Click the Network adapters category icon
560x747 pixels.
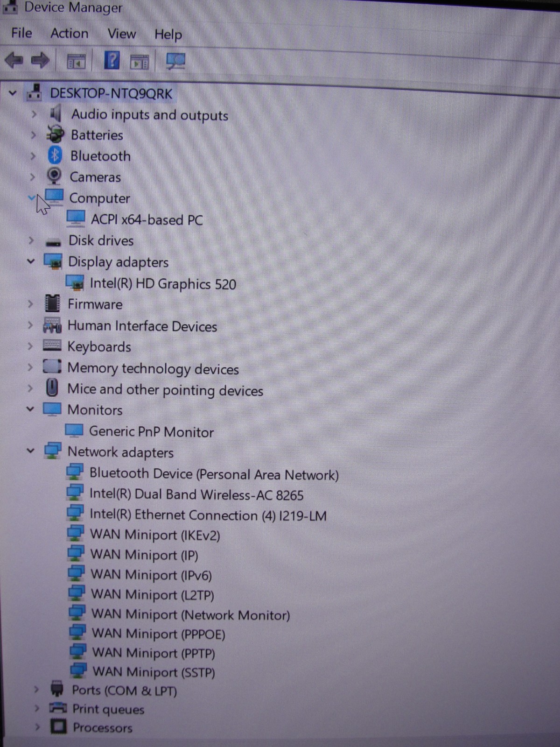click(53, 451)
